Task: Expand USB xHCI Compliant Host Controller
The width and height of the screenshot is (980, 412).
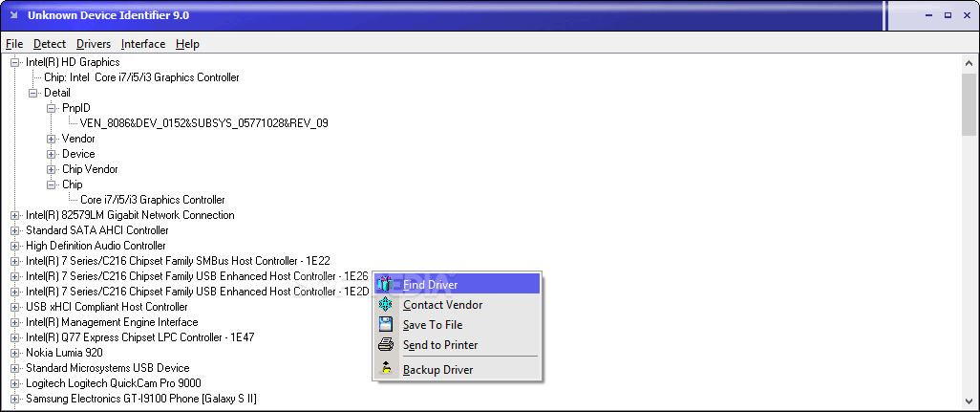Action: [x=15, y=308]
